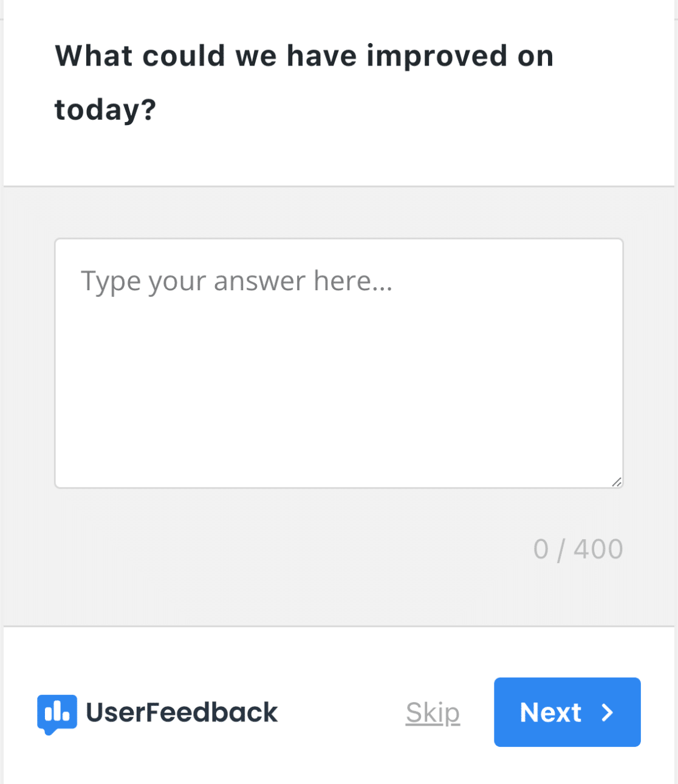
Task: Skip this feedback question
Action: click(x=433, y=712)
